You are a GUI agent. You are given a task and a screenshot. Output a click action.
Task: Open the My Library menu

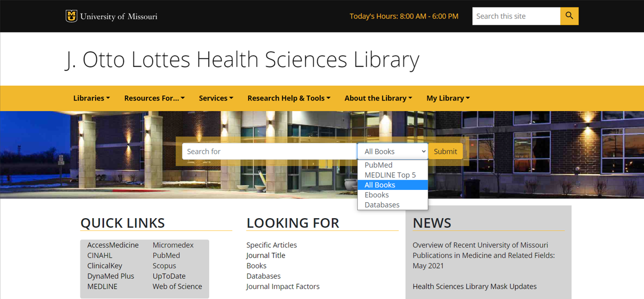[448, 98]
